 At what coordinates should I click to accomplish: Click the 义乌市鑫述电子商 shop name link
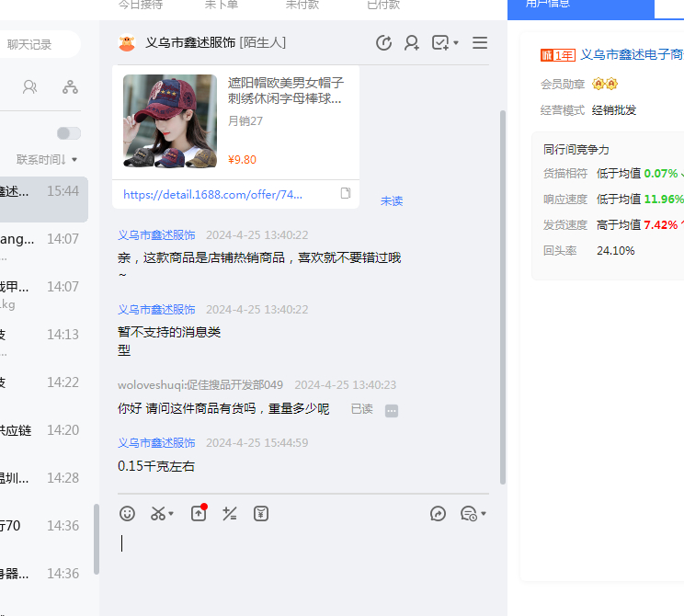tap(632, 54)
